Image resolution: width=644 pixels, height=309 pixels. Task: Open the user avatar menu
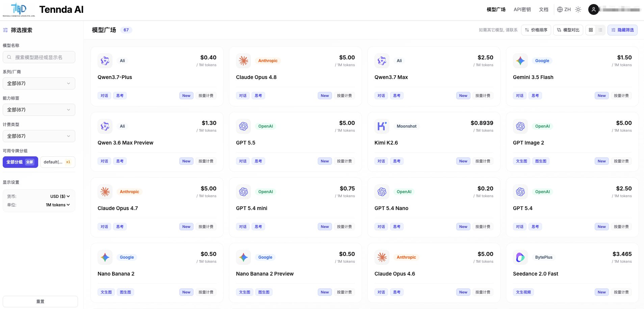click(594, 9)
